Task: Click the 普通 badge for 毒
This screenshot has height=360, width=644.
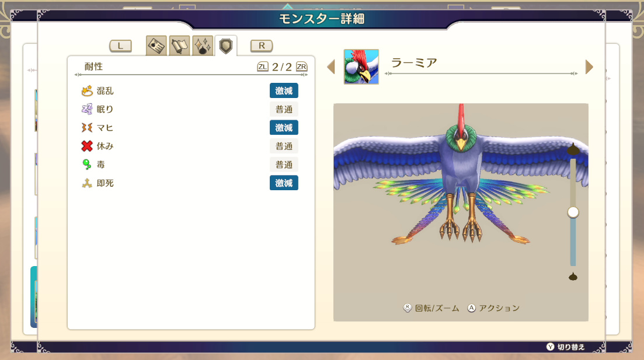Action: pos(284,165)
